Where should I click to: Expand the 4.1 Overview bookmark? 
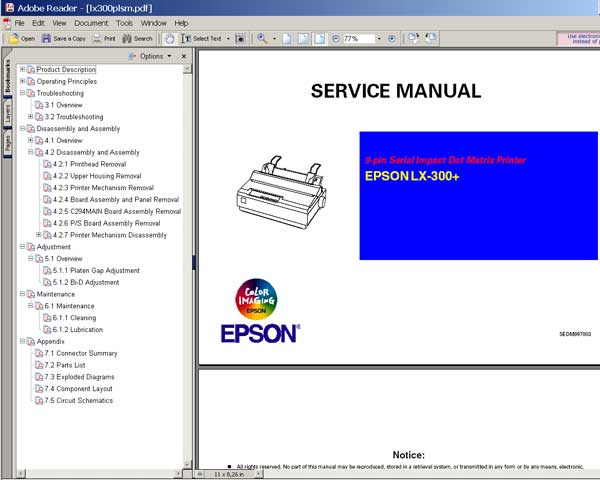point(30,140)
